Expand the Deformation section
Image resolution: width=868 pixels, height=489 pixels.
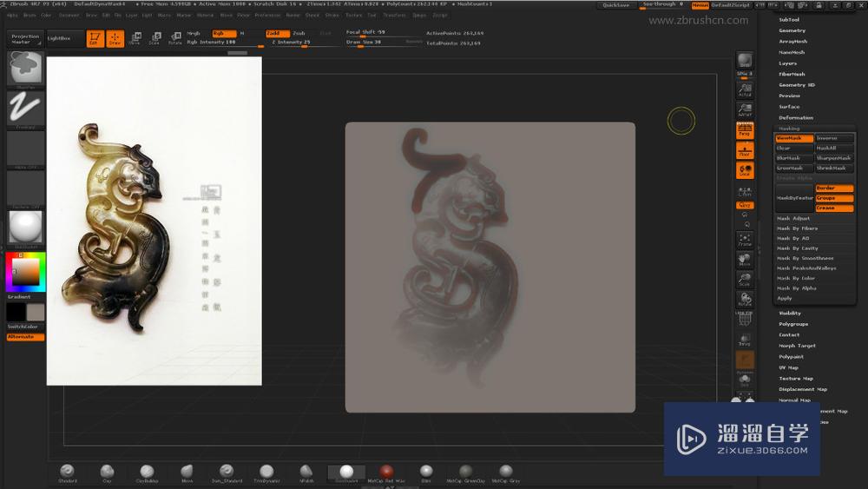796,117
